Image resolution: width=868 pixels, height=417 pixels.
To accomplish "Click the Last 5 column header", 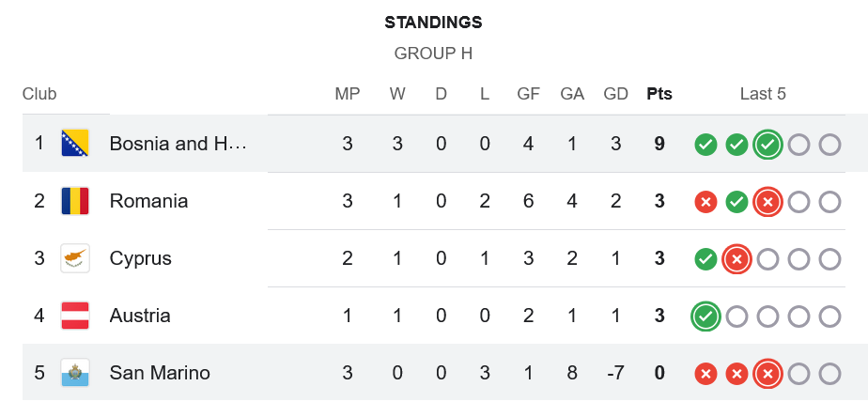I will [763, 94].
